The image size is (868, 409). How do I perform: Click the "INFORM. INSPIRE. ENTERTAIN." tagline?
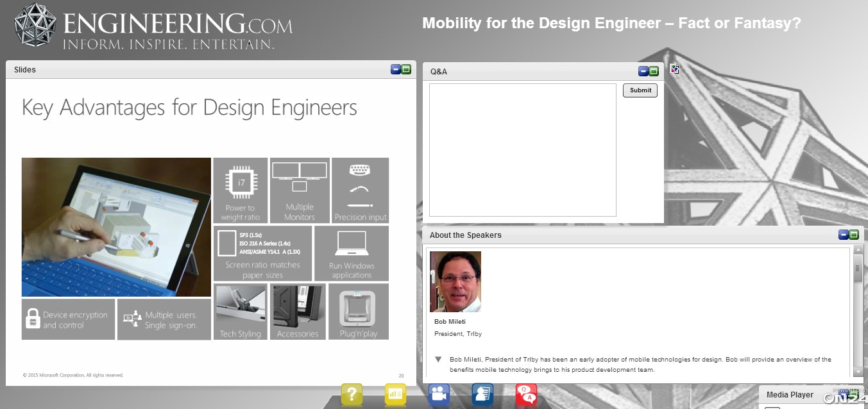(x=168, y=44)
